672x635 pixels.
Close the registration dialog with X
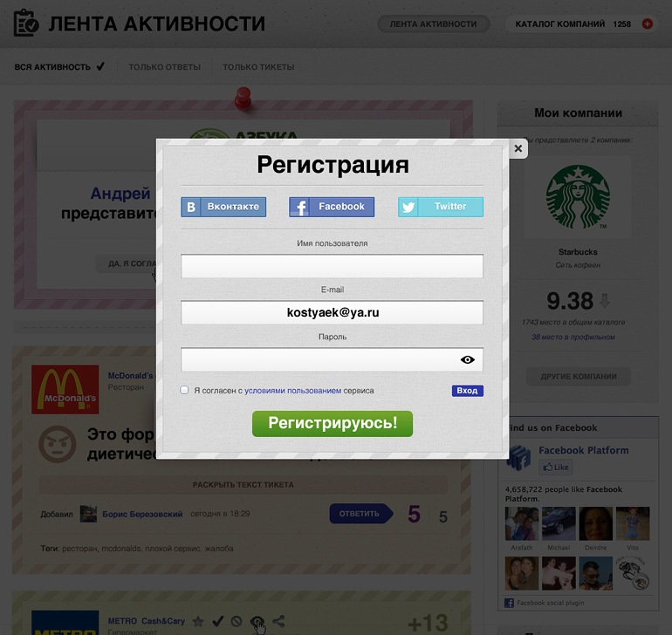518,148
